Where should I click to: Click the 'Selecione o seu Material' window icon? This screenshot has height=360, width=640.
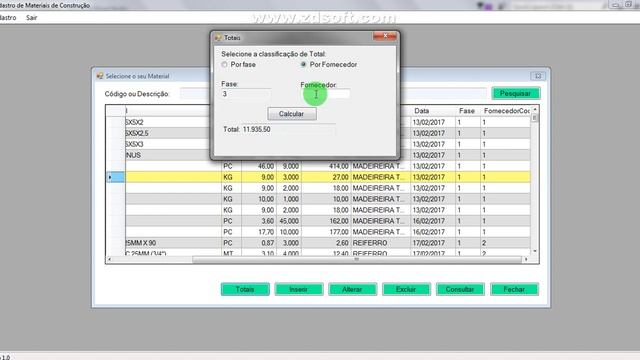100,76
